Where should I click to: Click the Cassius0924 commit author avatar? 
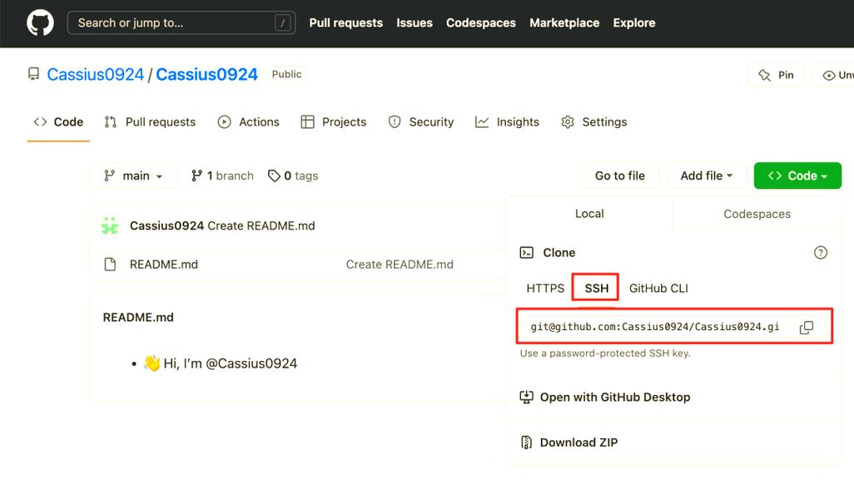[x=110, y=226]
